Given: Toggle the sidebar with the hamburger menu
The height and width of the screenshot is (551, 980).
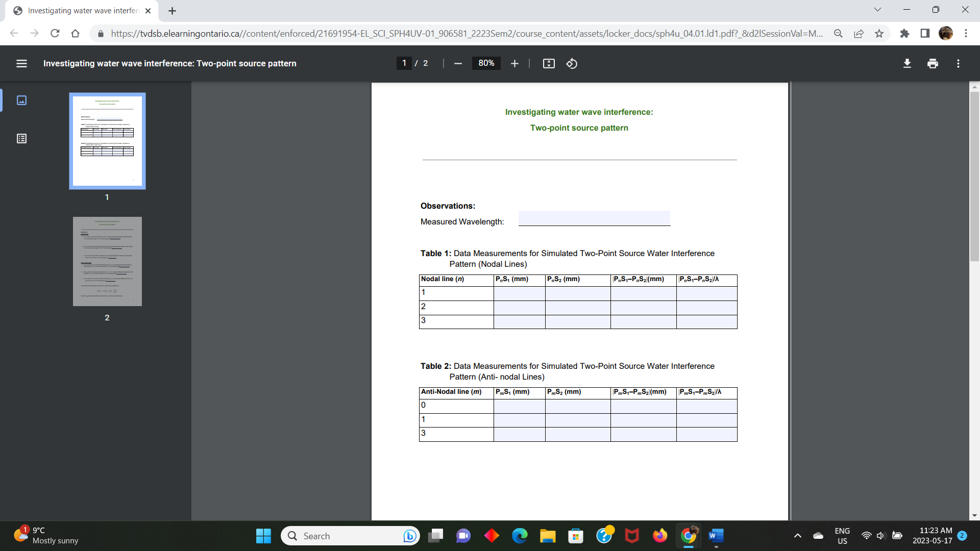Looking at the screenshot, I should (21, 63).
